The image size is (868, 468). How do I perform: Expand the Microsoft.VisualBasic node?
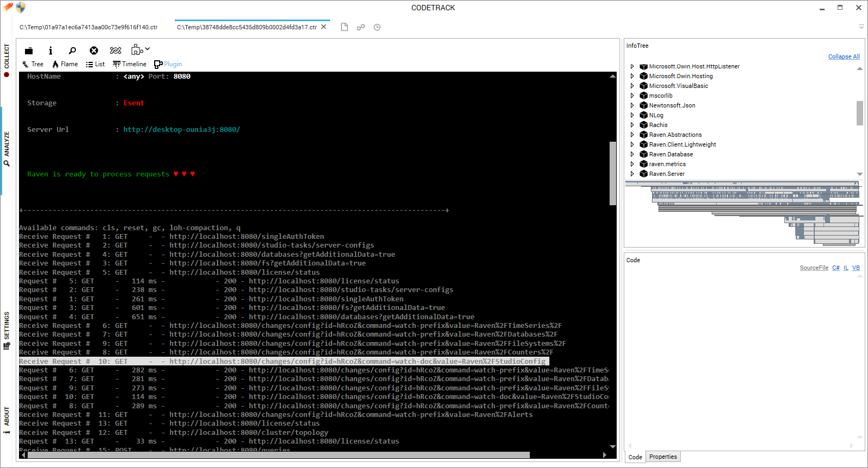click(x=632, y=86)
